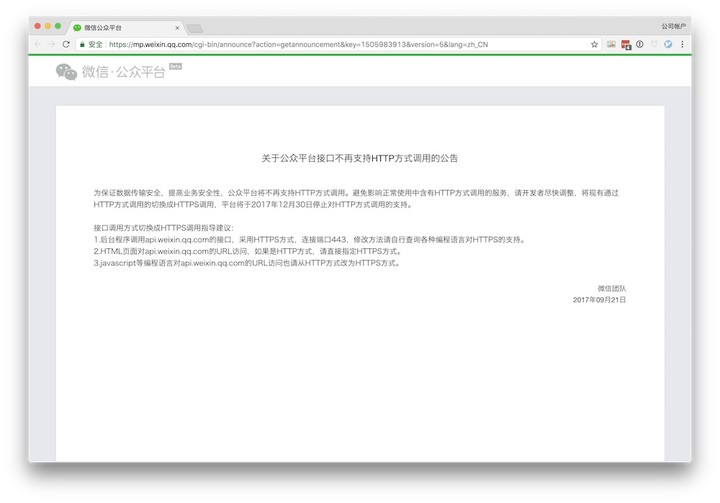Bookmark this page with the star icon
Viewport: 720px width, 503px height.
[594, 44]
